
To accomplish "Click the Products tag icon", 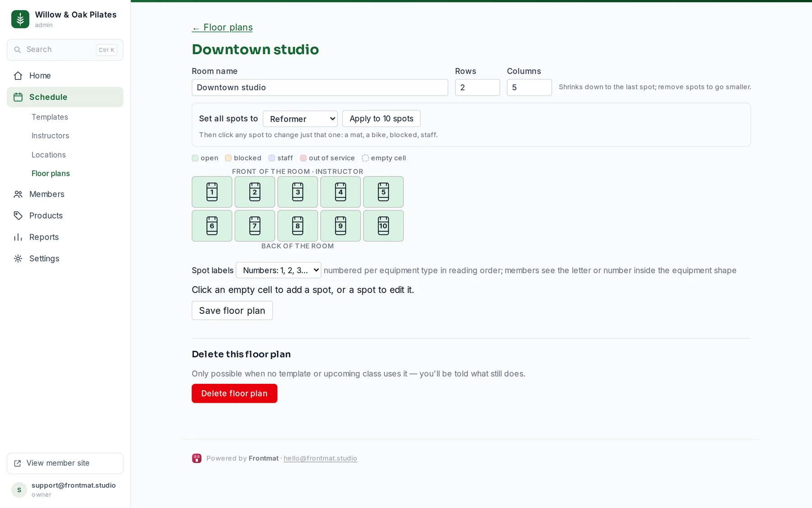I will tap(18, 215).
